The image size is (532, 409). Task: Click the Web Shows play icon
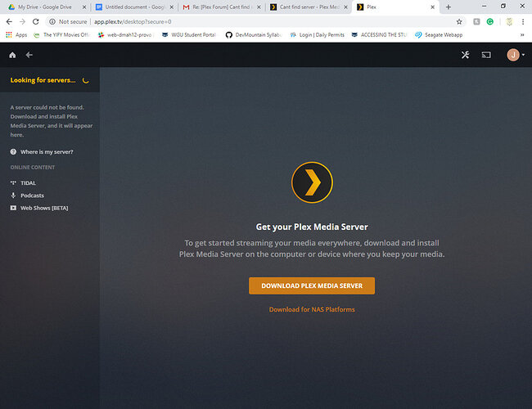13,208
